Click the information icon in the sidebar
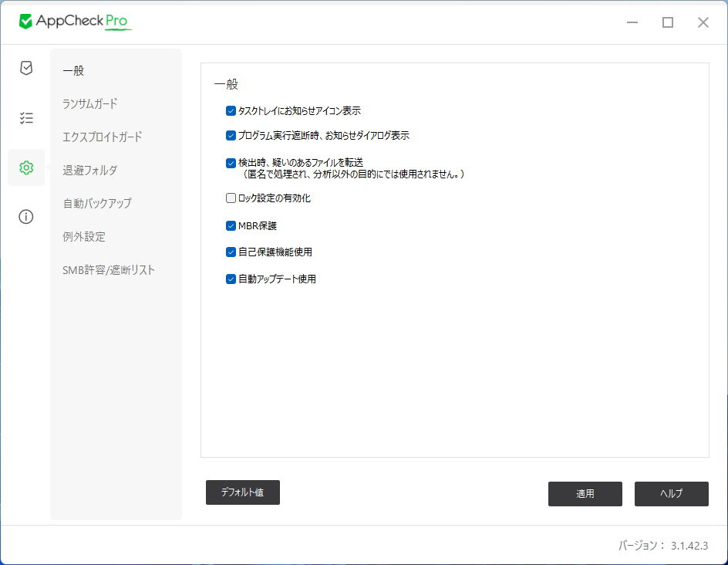This screenshot has width=728, height=565. pyautogui.click(x=25, y=217)
